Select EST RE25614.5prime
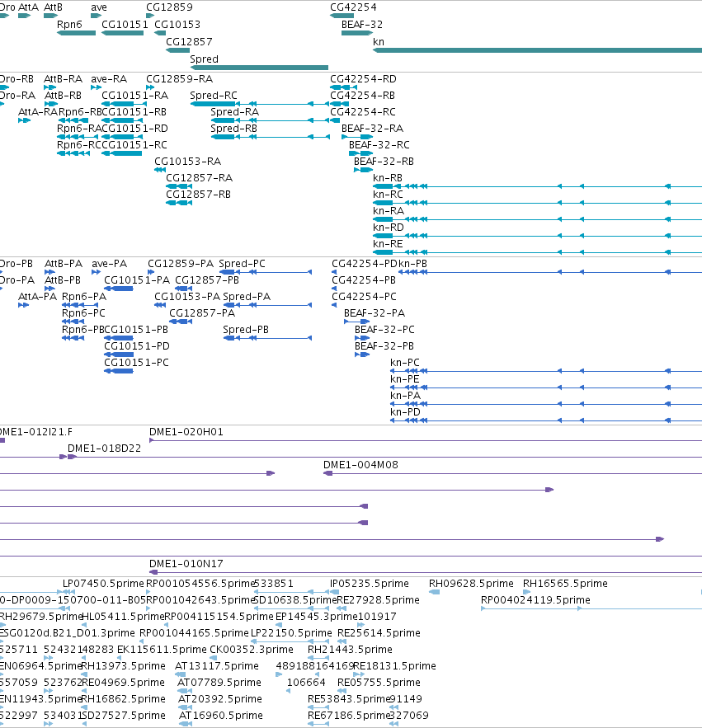The image size is (702, 728). [x=379, y=633]
